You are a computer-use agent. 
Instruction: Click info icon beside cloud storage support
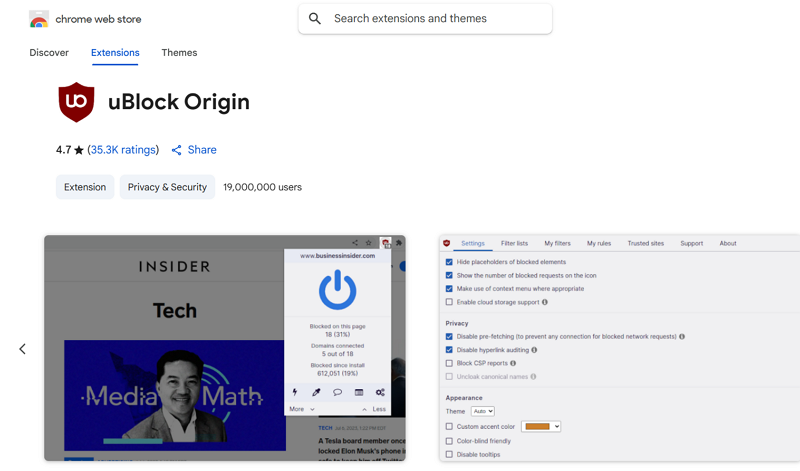click(545, 302)
